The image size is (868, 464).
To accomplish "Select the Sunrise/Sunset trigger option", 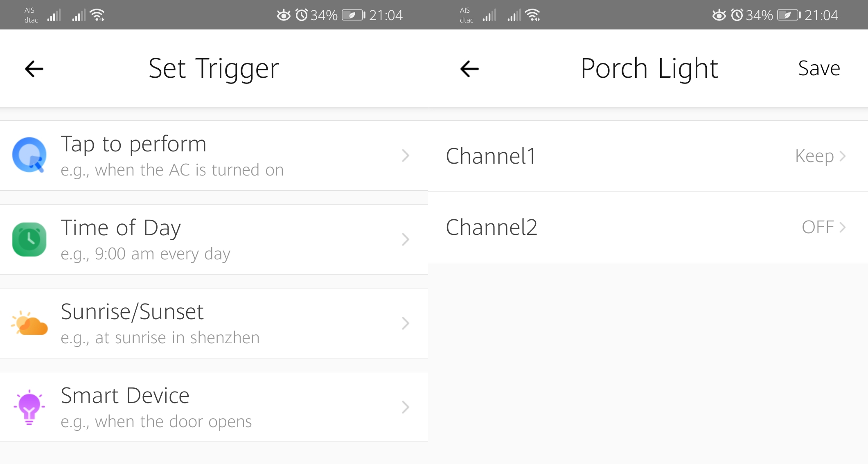I will click(x=214, y=323).
